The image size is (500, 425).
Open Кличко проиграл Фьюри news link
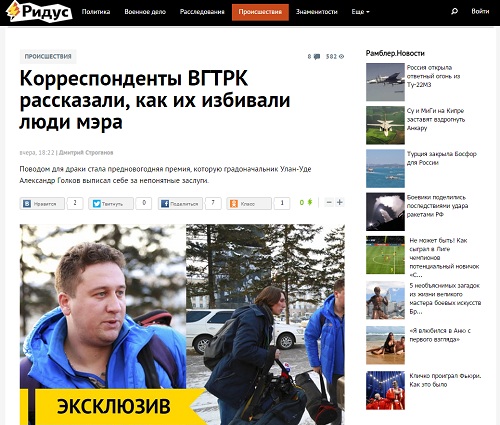445,380
